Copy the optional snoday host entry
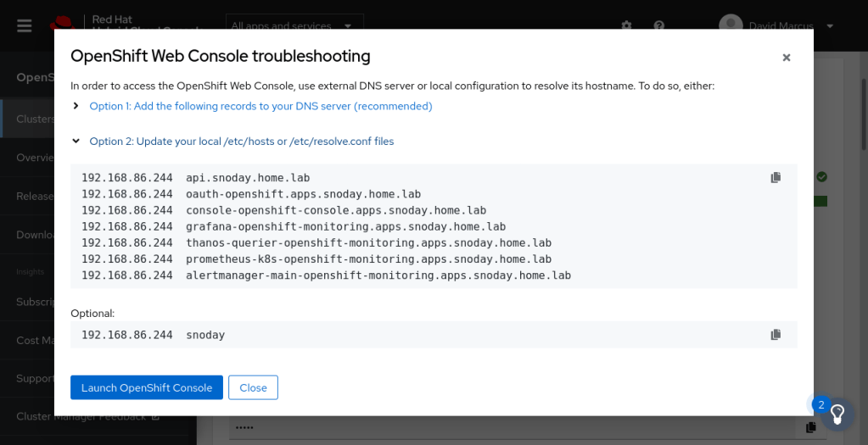This screenshot has width=868, height=445. coord(776,335)
